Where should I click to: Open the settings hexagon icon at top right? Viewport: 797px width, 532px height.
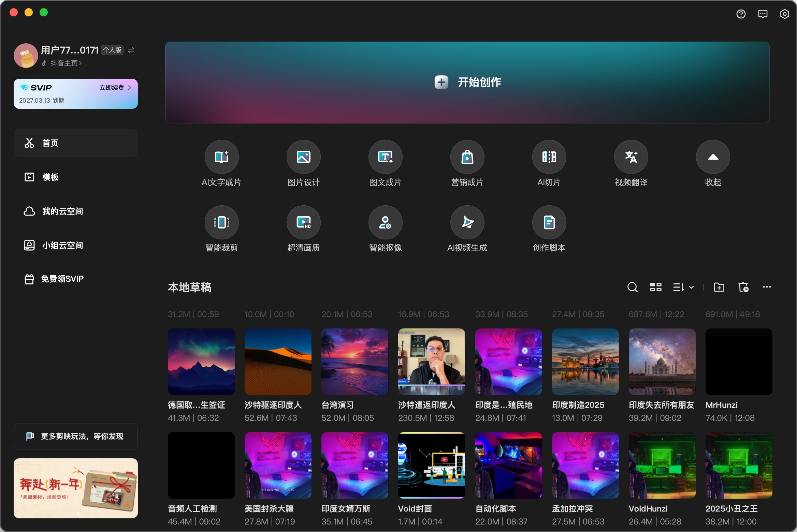(x=784, y=14)
